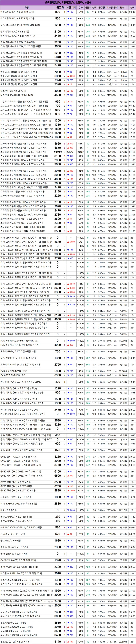The height and width of the screenshot is (644, 136).
Task: Click the '연비' column header
Action: click(x=94, y=8)
